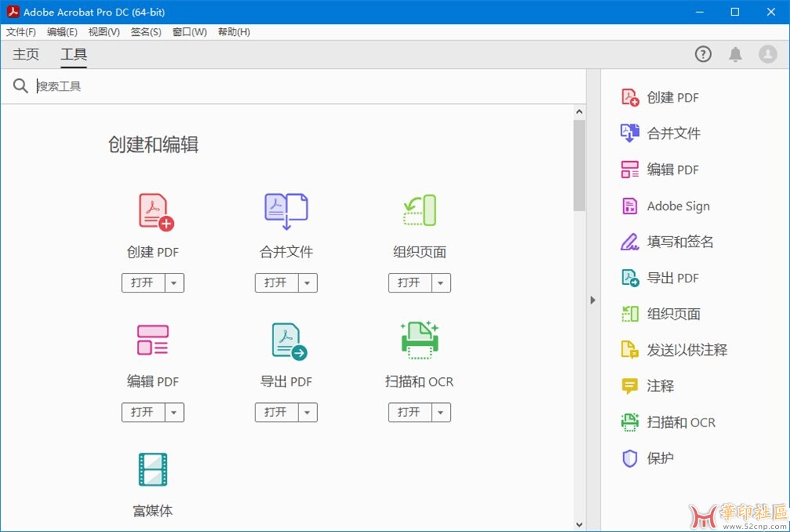Viewport: 790px width, 532px height.
Task: Expand dropdown arrow under 创建 PDF
Action: pos(175,283)
